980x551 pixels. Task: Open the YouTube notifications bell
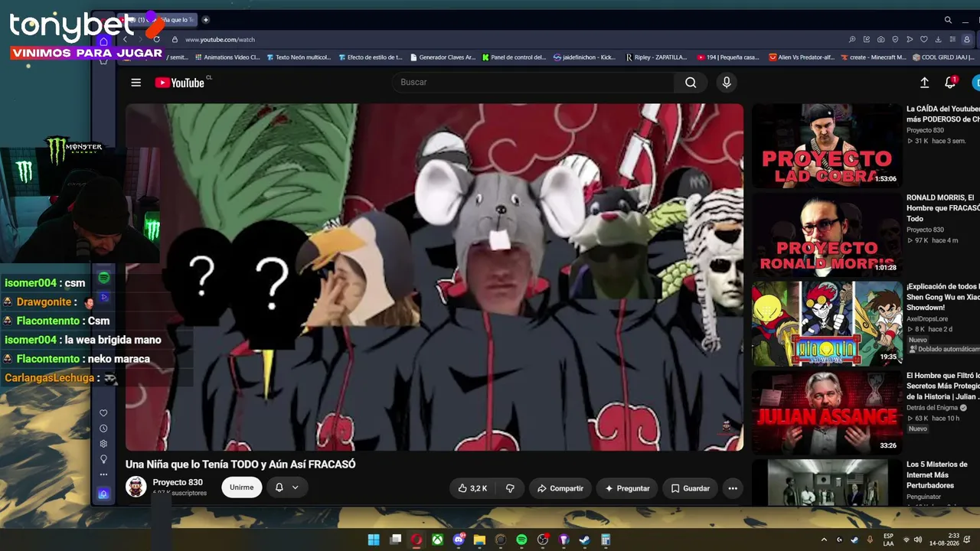(950, 83)
